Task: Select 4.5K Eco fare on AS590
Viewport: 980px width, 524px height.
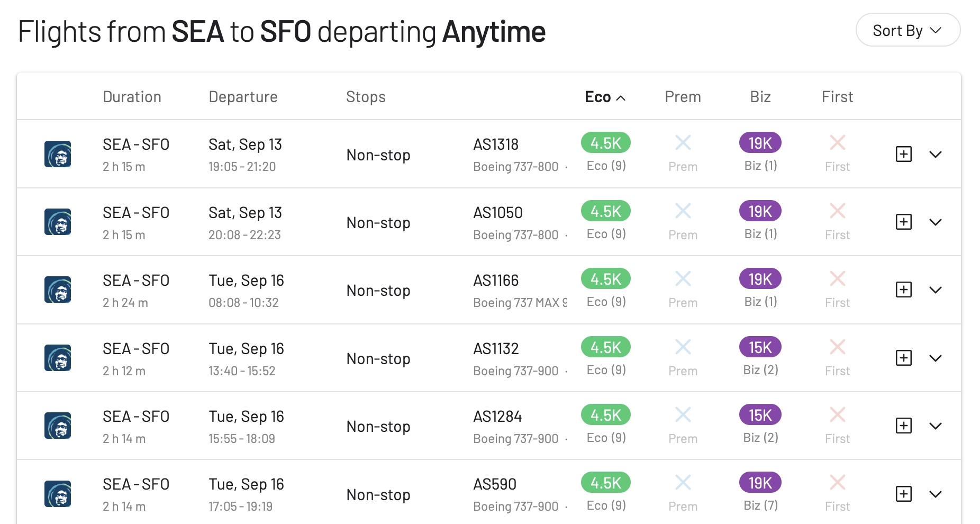Action: point(606,483)
